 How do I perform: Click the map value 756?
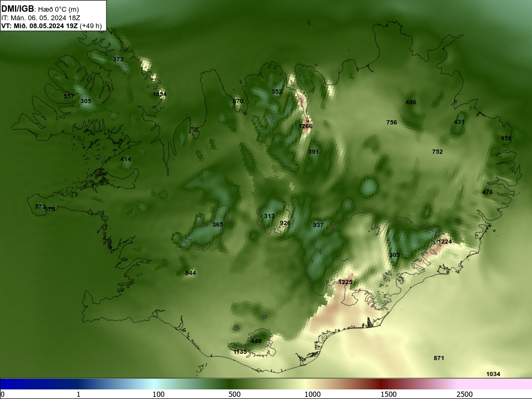point(392,122)
